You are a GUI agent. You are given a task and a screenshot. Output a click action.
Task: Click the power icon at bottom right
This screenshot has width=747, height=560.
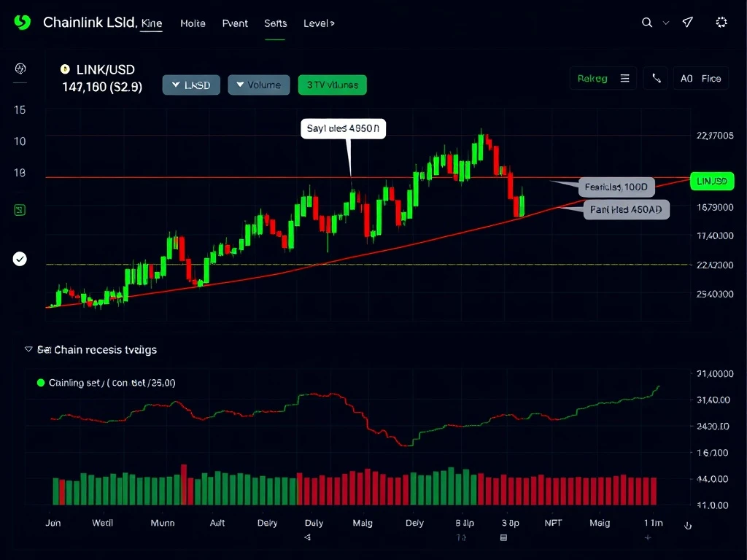click(687, 525)
